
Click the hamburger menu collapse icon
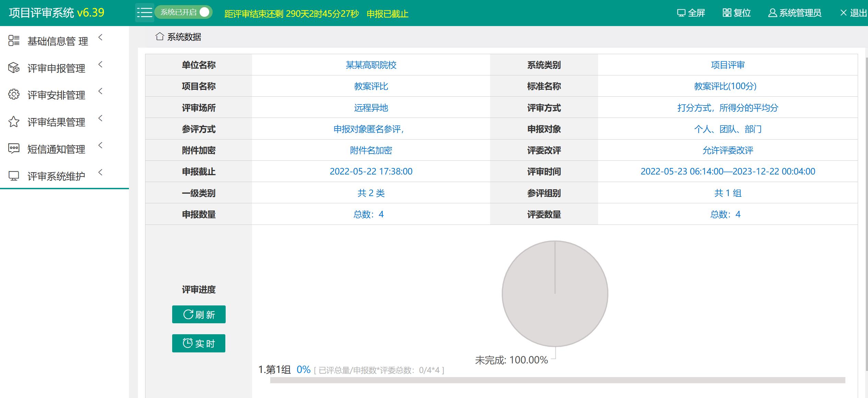pyautogui.click(x=144, y=13)
